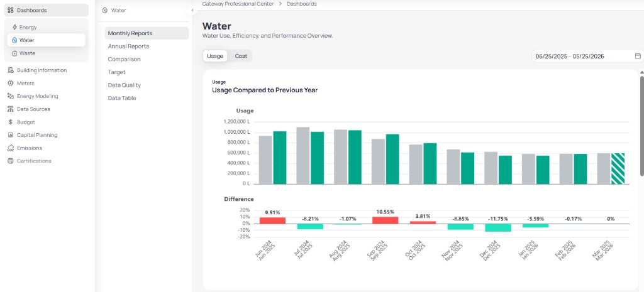Click the green Jun 2025 usage bar
Viewport: 644px width, 292px height.
tap(280, 158)
